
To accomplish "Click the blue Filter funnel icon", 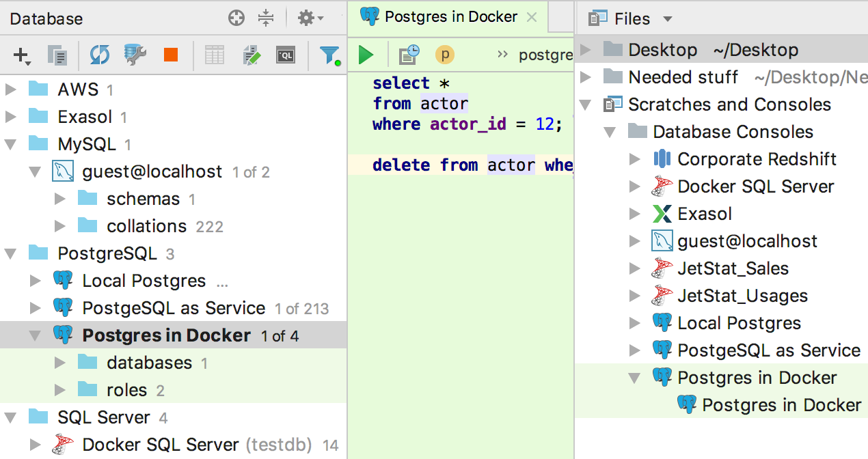I will pyautogui.click(x=330, y=55).
